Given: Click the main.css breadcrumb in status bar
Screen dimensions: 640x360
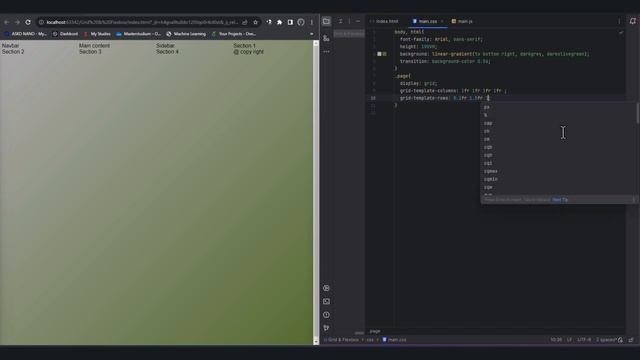Looking at the screenshot, I should point(394,340).
